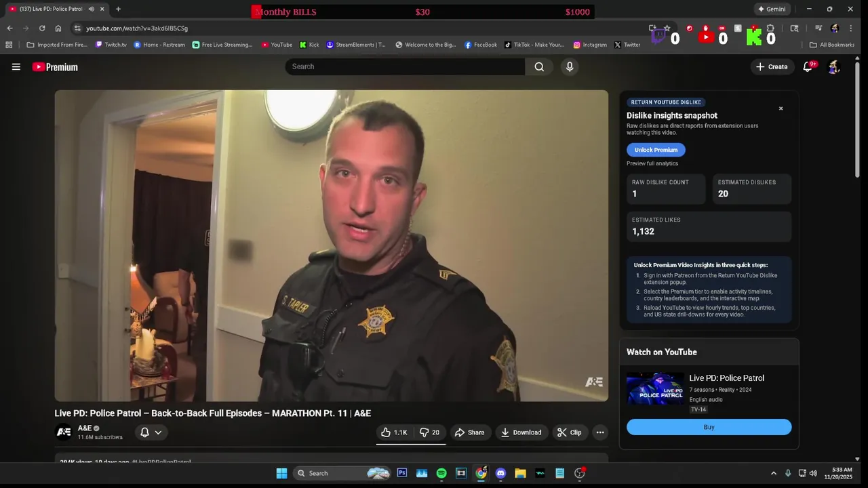Open File Explorer from the taskbar
The image size is (868, 488).
point(520,473)
